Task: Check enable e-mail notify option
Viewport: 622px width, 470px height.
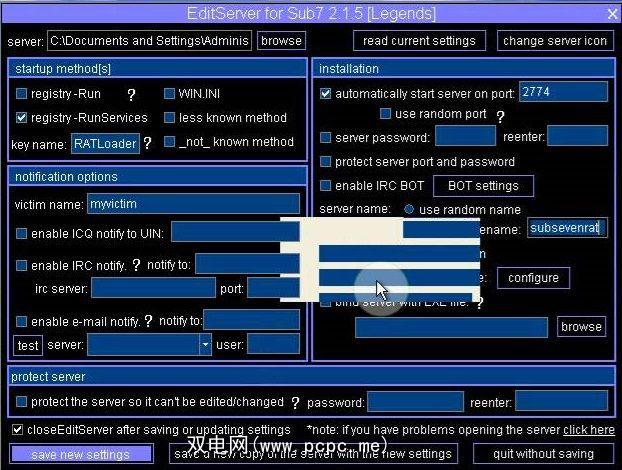Action: (x=21, y=321)
